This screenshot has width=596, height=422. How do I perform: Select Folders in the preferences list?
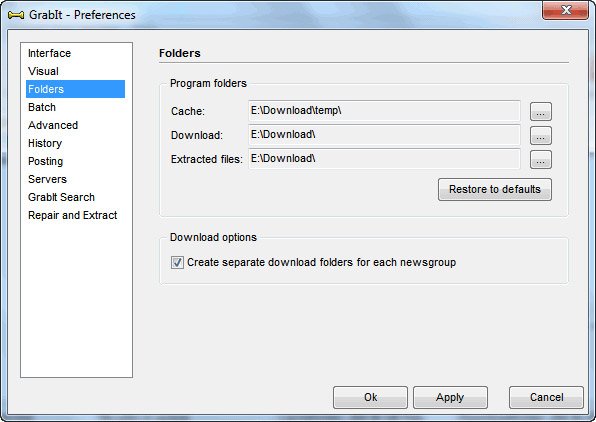[75, 89]
